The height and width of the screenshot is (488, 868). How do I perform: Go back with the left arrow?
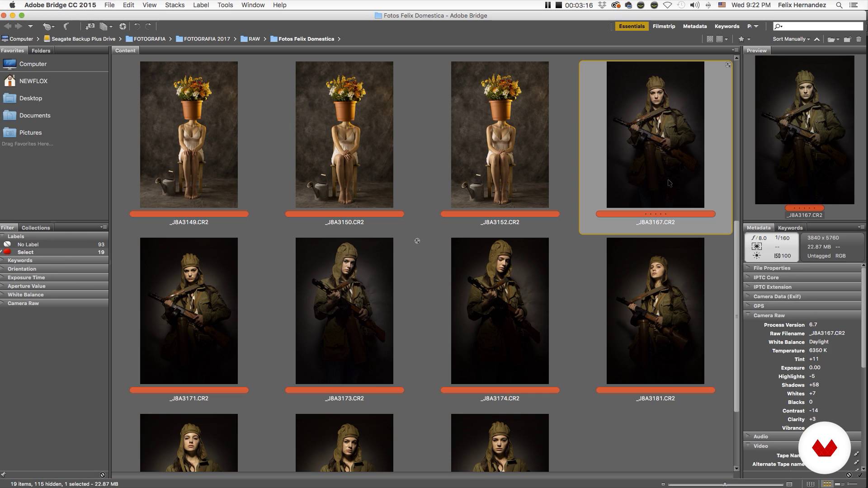8,26
